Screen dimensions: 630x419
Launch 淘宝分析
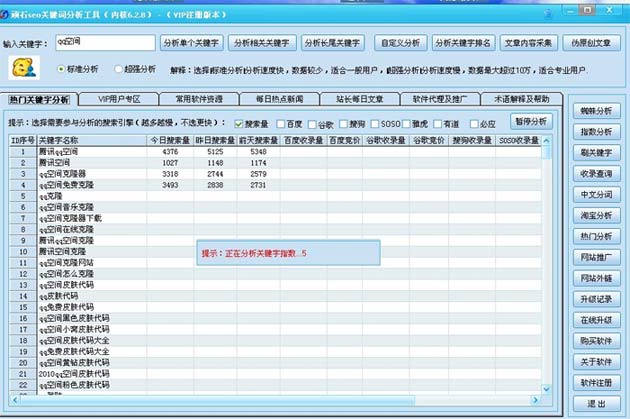[596, 215]
